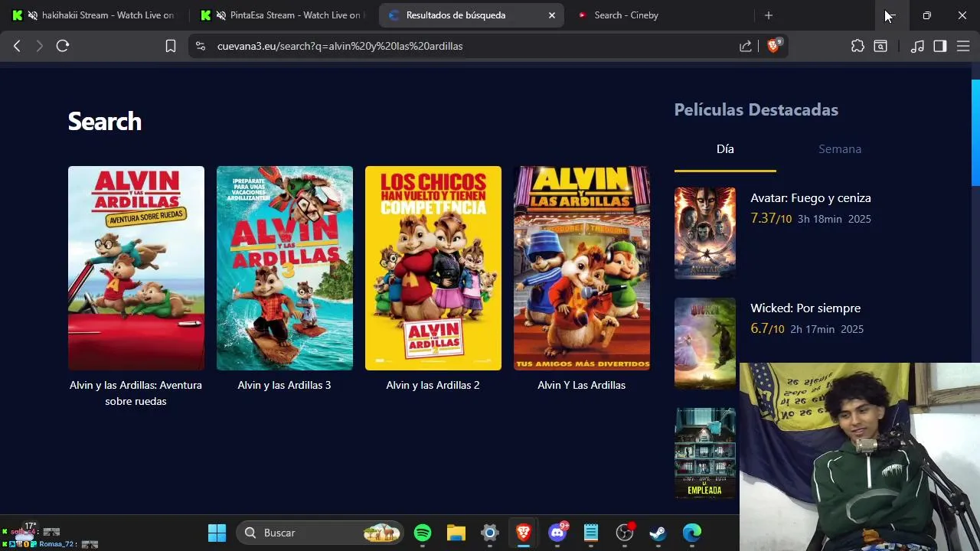Click the Alvin y las Ardillas 2 title
Viewport: 980px width, 551px height.
[x=433, y=385]
